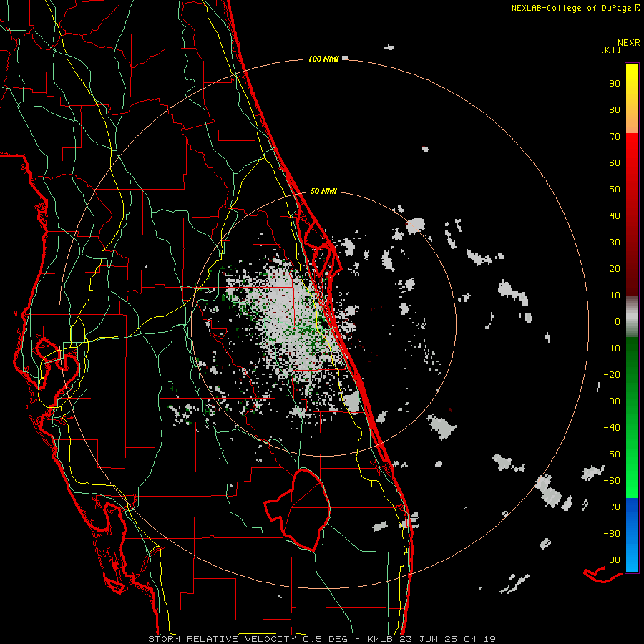Select the -70 value on velocity scale
The height and width of the screenshot is (644, 644).
coord(612,507)
